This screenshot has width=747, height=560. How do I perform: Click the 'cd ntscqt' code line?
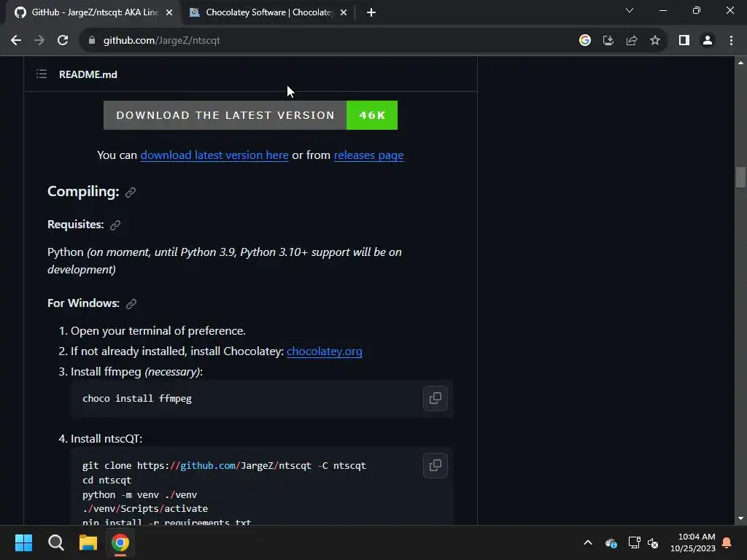click(x=107, y=480)
